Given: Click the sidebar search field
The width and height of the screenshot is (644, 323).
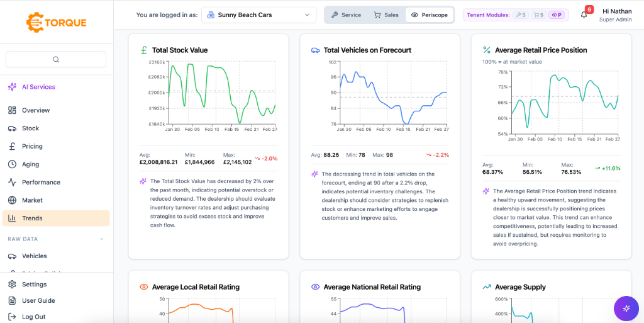Looking at the screenshot, I should coord(56,59).
